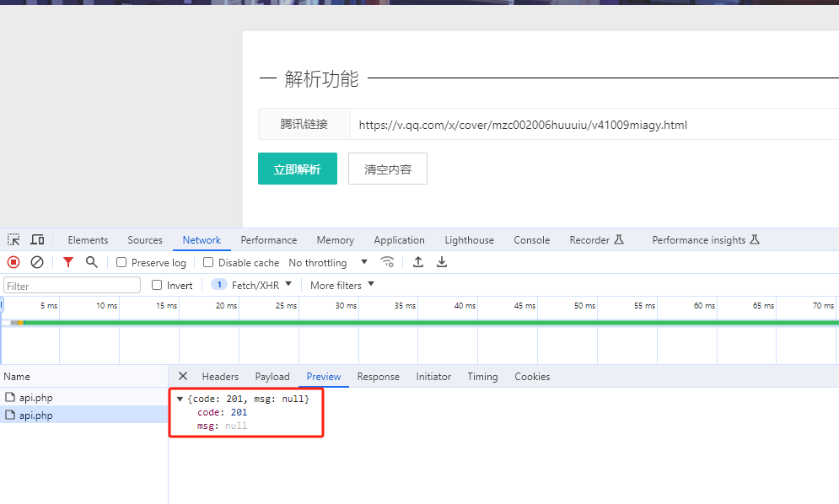Collapse the JSON object disclosure triangle
Viewport: 839px width, 504px height.
point(180,399)
